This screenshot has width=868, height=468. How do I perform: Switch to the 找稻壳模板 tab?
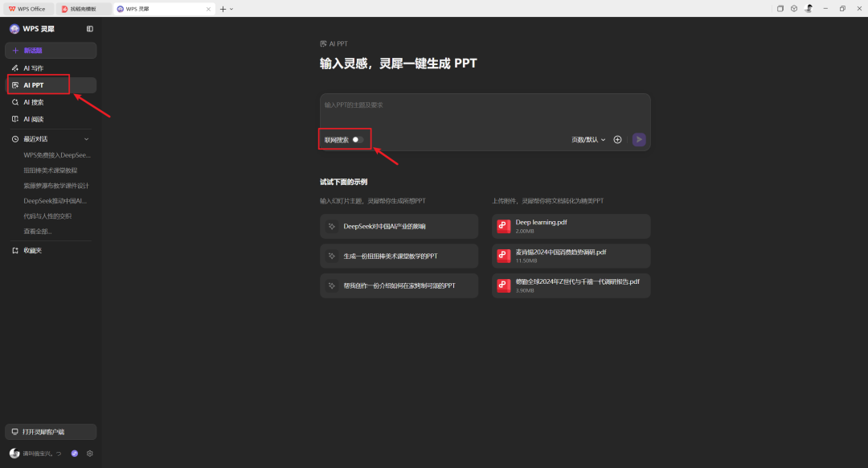tap(83, 9)
